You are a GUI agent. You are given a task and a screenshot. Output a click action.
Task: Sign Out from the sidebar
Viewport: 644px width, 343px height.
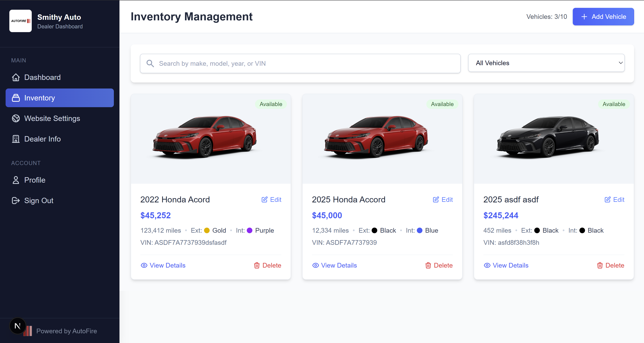[39, 201]
